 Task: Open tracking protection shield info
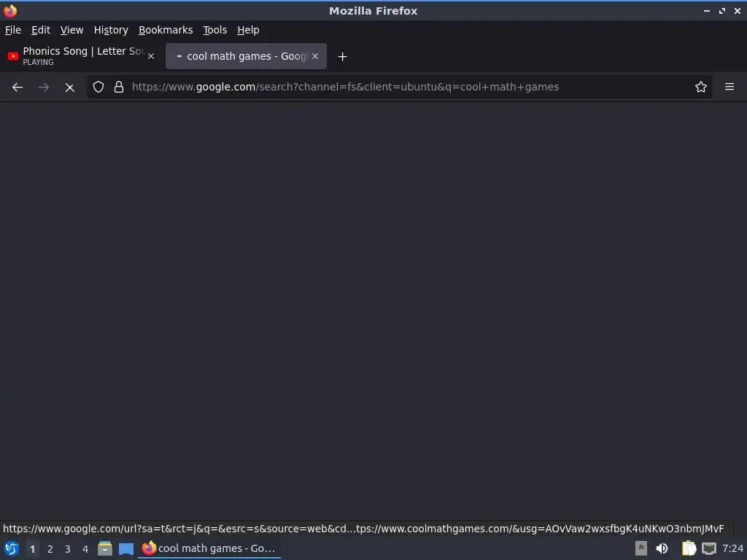tap(98, 87)
